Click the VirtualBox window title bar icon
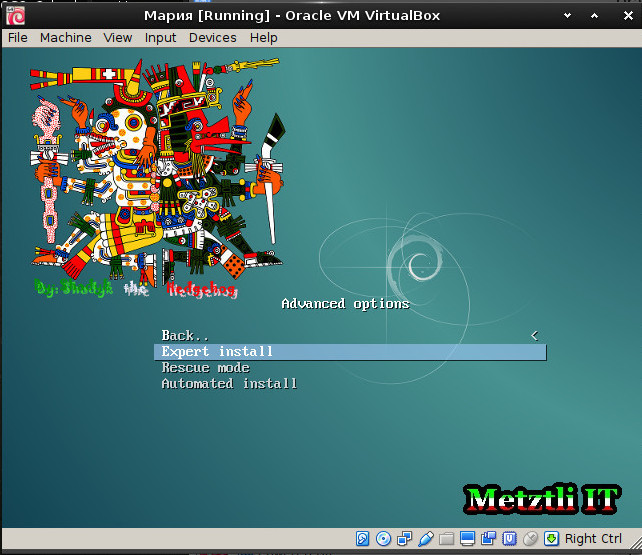 [x=16, y=16]
